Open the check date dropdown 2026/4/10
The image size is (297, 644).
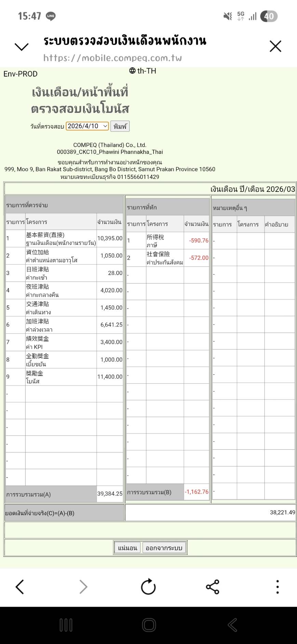pyautogui.click(x=87, y=126)
